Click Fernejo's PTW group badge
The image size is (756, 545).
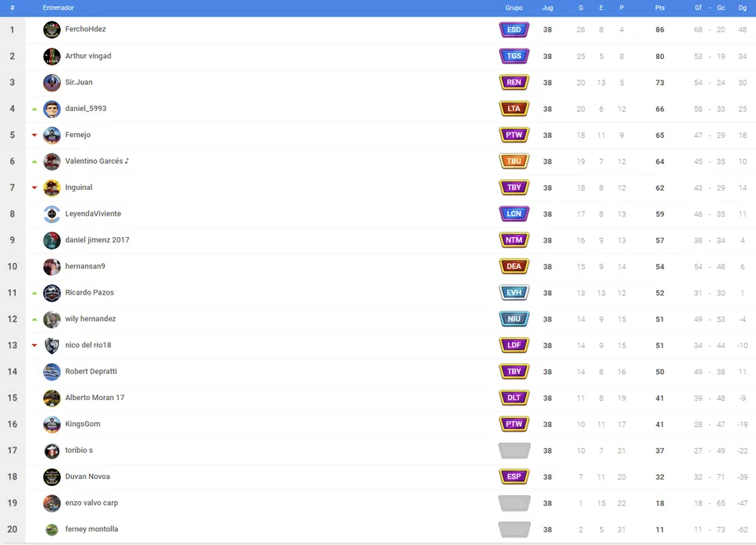pyautogui.click(x=514, y=135)
